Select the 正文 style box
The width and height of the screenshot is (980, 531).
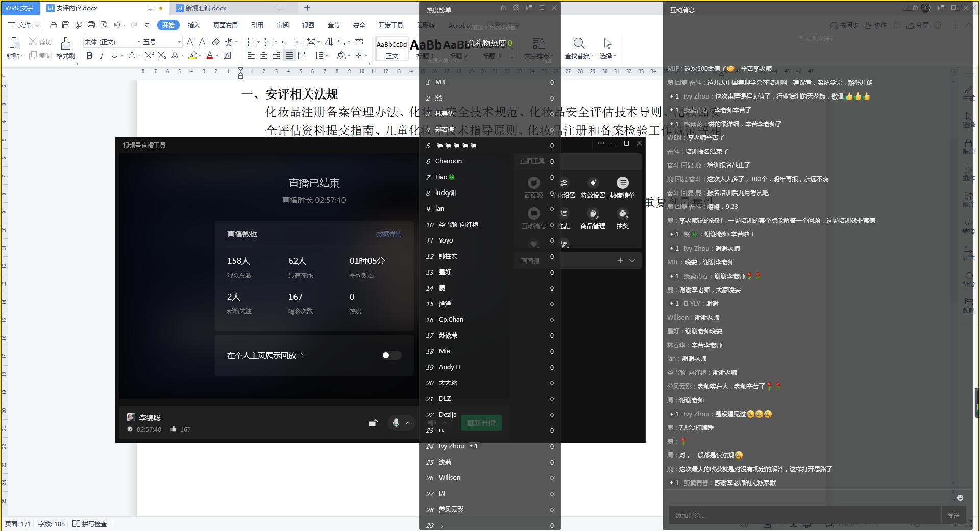tap(392, 49)
